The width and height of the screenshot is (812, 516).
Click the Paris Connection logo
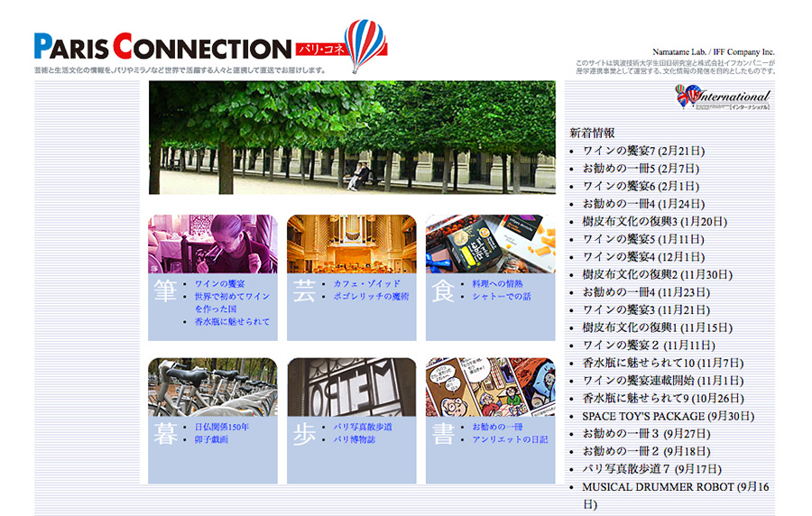pyautogui.click(x=211, y=46)
